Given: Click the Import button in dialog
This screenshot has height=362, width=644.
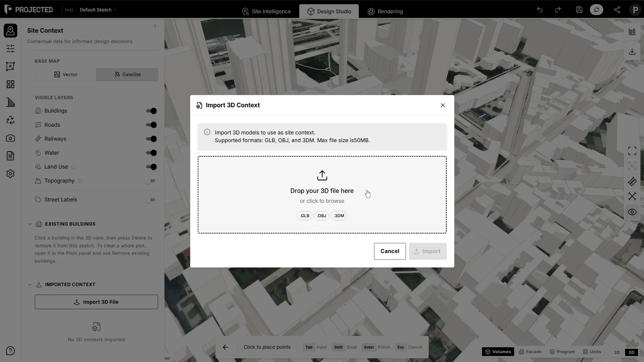Looking at the screenshot, I should pyautogui.click(x=428, y=251).
